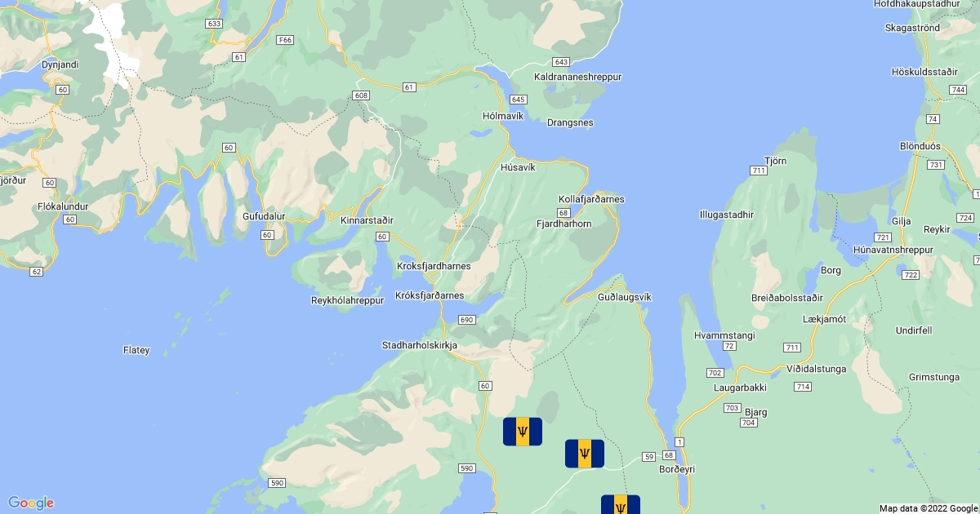Screen dimensions: 980x514
Task: Click the route 690 road shield
Action: click(466, 319)
